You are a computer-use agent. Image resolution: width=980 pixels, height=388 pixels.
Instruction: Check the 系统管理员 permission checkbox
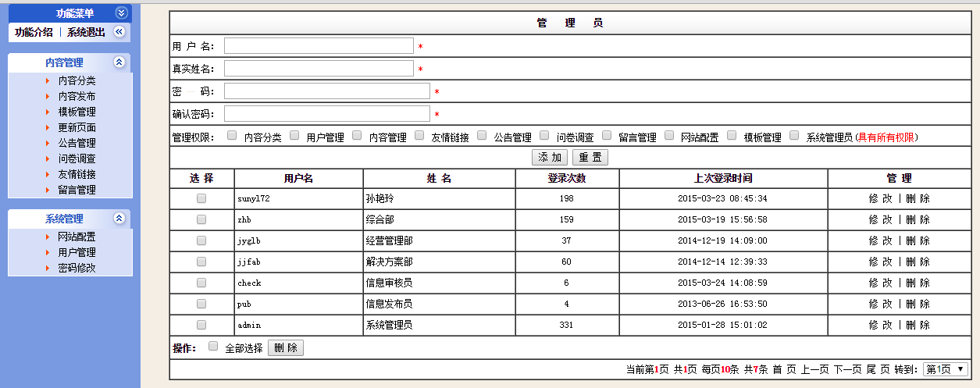pyautogui.click(x=794, y=135)
